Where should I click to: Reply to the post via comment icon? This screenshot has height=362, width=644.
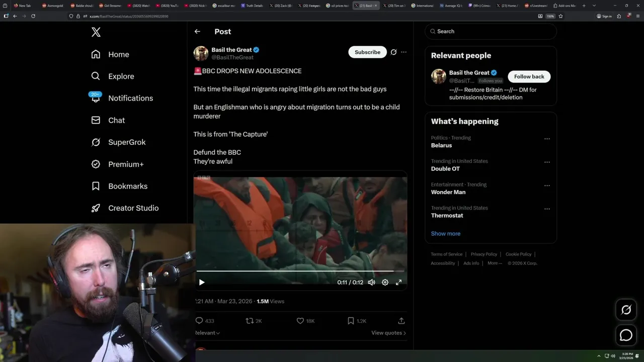pos(199,321)
